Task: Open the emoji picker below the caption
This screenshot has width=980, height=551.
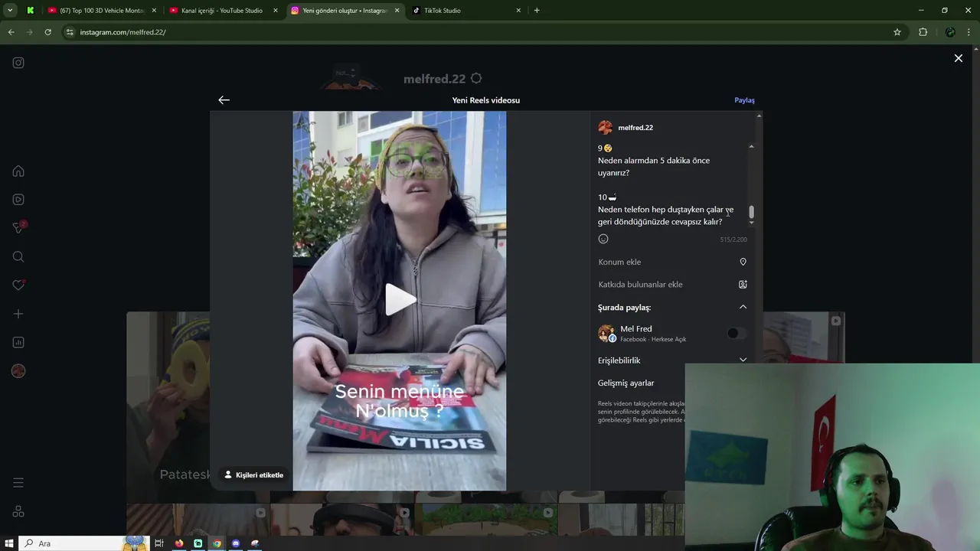Action: point(603,239)
